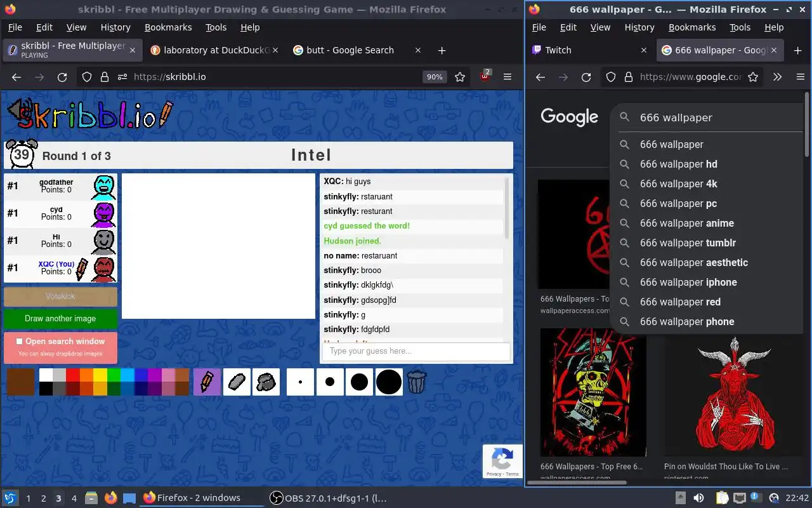The width and height of the screenshot is (812, 508).
Task: Go back in skribbl Firefox window
Action: [x=16, y=77]
